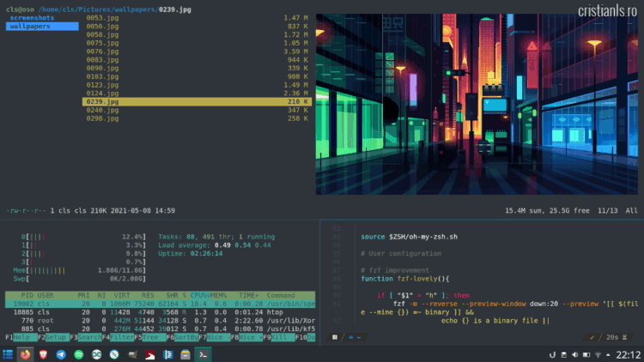
Task: Open Firefox from the taskbar
Action: (x=25, y=353)
